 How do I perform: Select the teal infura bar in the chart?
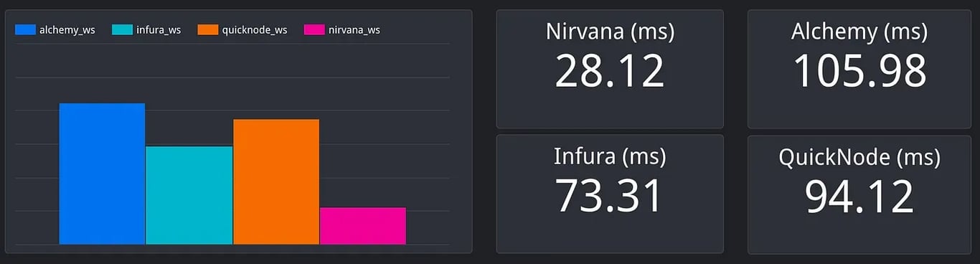189,195
